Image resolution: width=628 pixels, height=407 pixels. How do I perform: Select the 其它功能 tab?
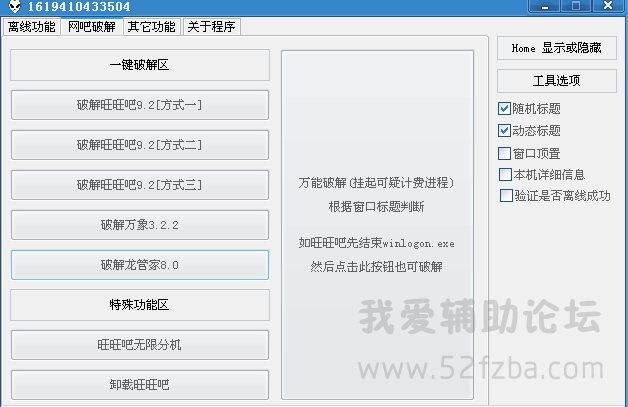[152, 27]
